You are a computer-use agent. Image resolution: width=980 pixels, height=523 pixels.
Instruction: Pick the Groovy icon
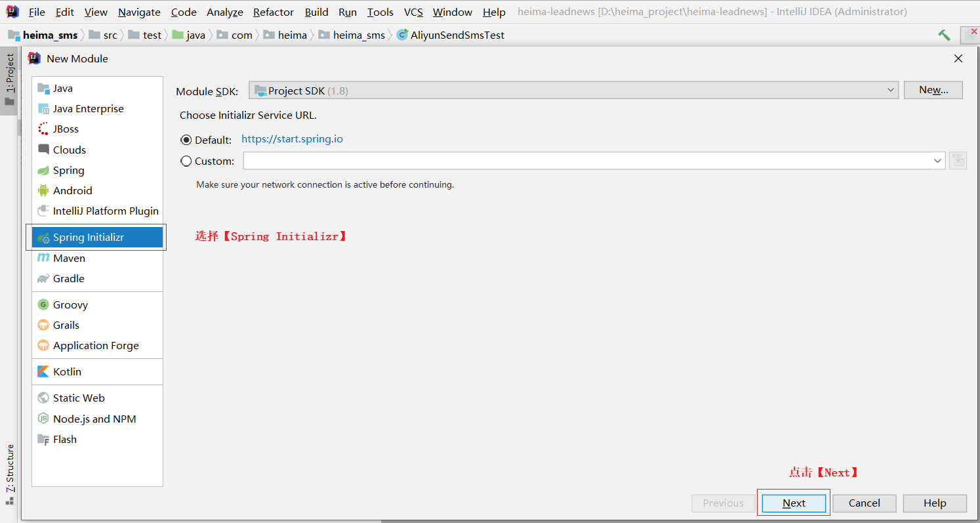(43, 304)
